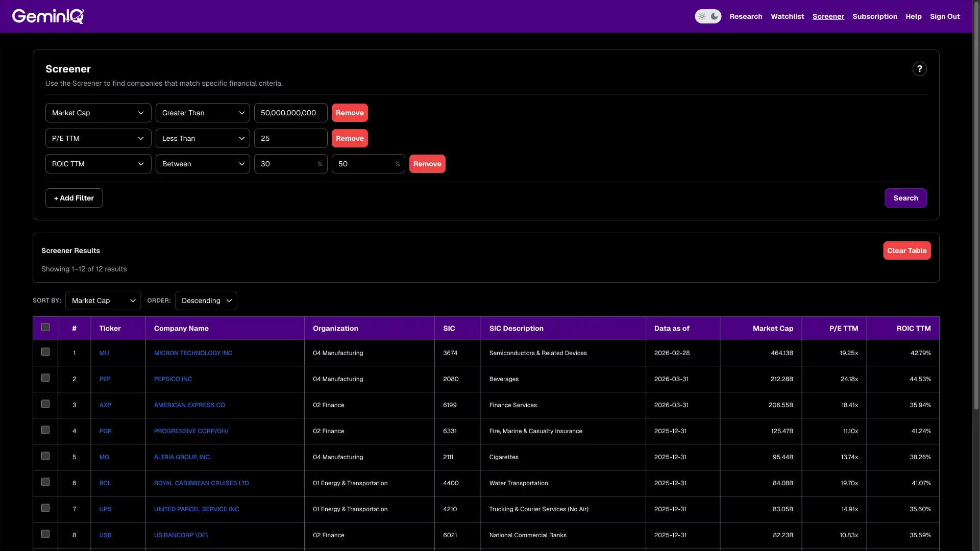Open AMERICAN EXPRESS CO company link
This screenshot has width=980, height=551.
click(189, 405)
